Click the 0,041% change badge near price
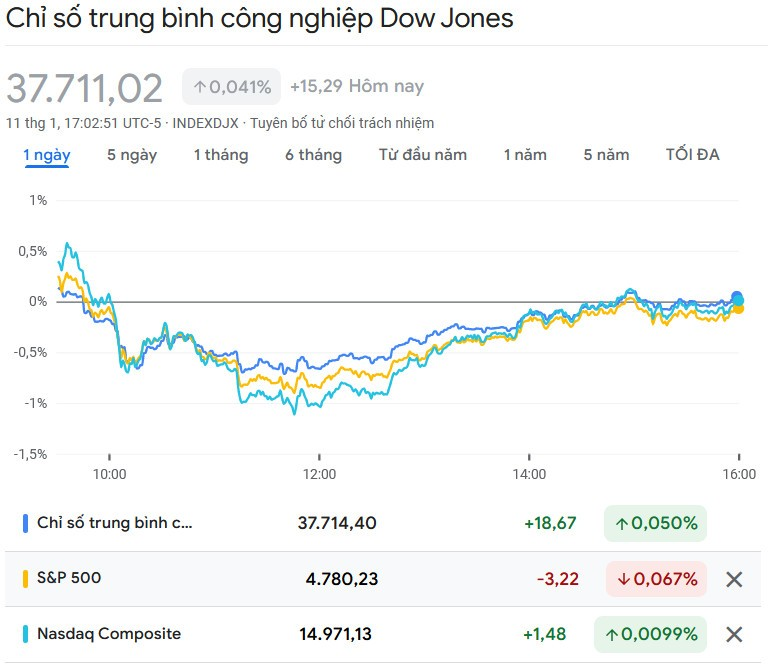 (x=232, y=87)
